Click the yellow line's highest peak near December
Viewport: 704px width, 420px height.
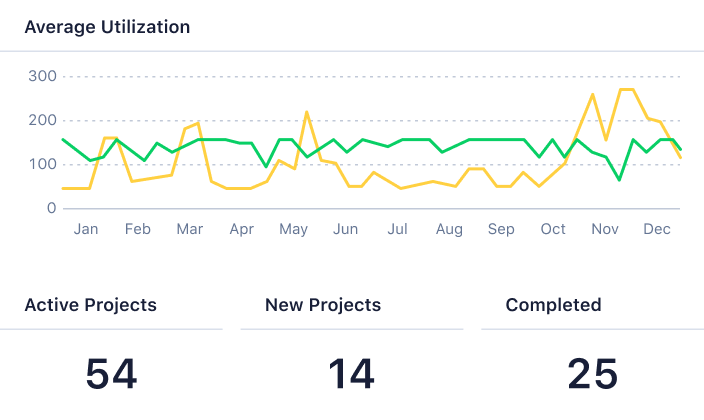point(627,90)
